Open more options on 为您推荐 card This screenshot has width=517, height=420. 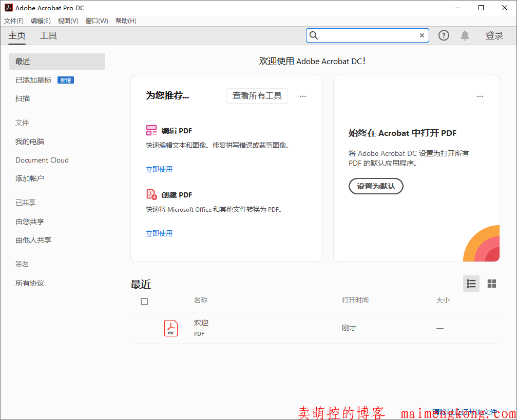303,96
